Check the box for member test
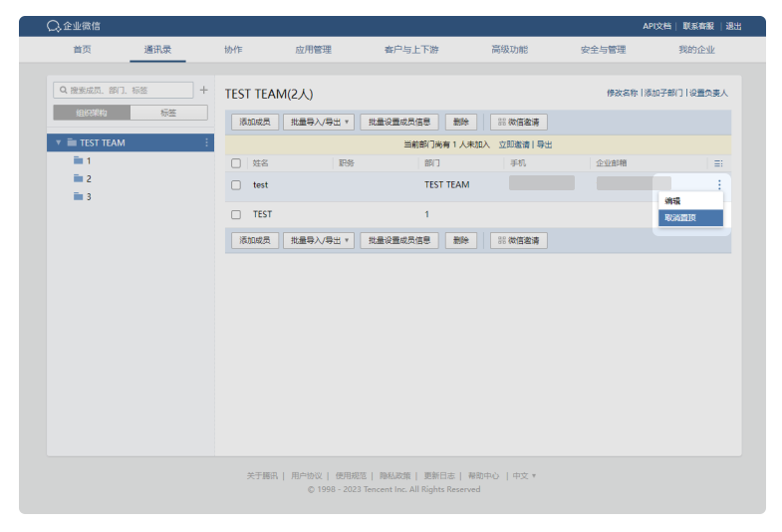 236,185
